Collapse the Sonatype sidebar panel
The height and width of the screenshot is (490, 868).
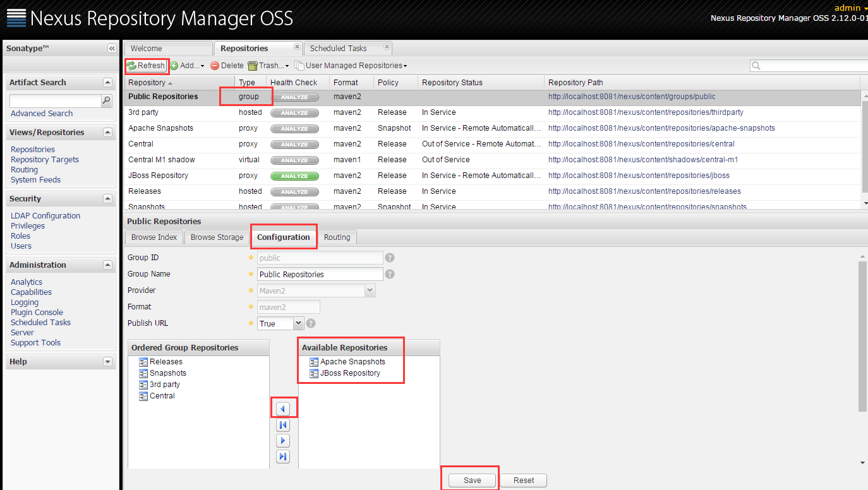pos(112,49)
